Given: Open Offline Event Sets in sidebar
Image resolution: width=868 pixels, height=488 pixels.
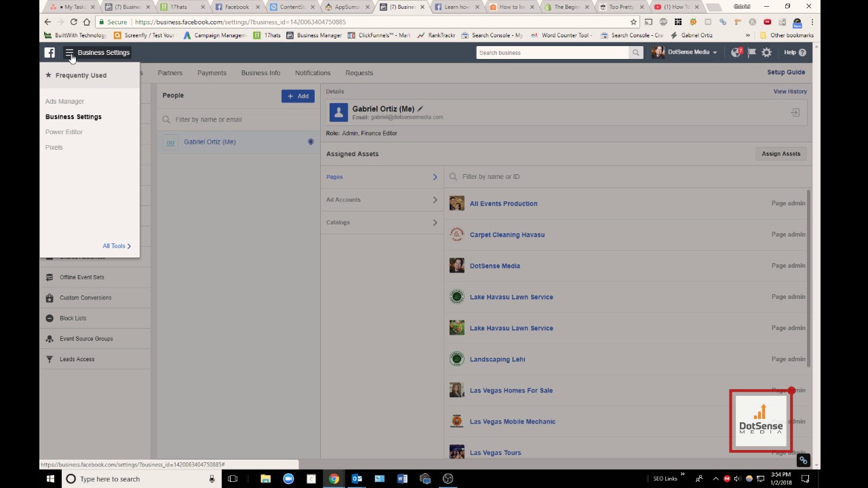Looking at the screenshot, I should coord(95,277).
